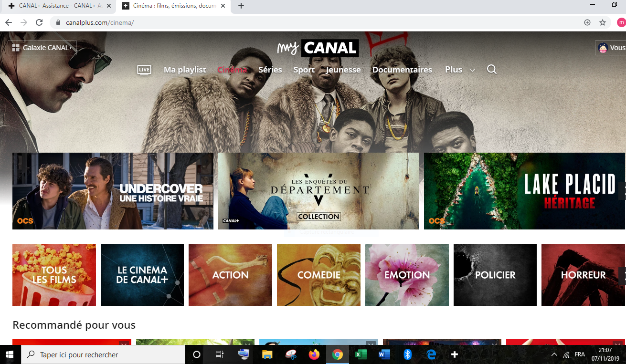Open Bluetooth from the taskbar
The height and width of the screenshot is (364, 626).
pos(407,354)
